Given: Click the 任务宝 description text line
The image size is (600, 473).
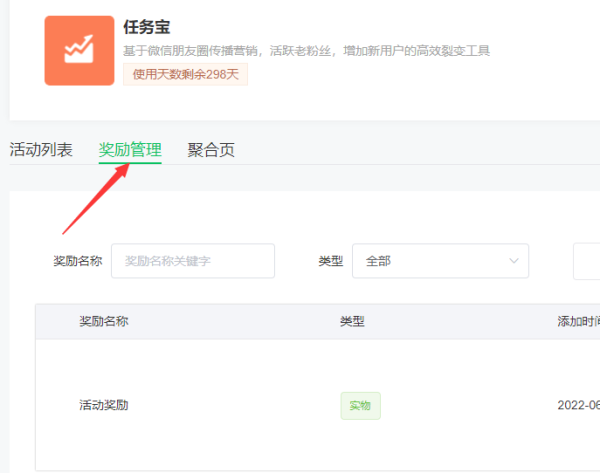Looking at the screenshot, I should pyautogui.click(x=307, y=51).
